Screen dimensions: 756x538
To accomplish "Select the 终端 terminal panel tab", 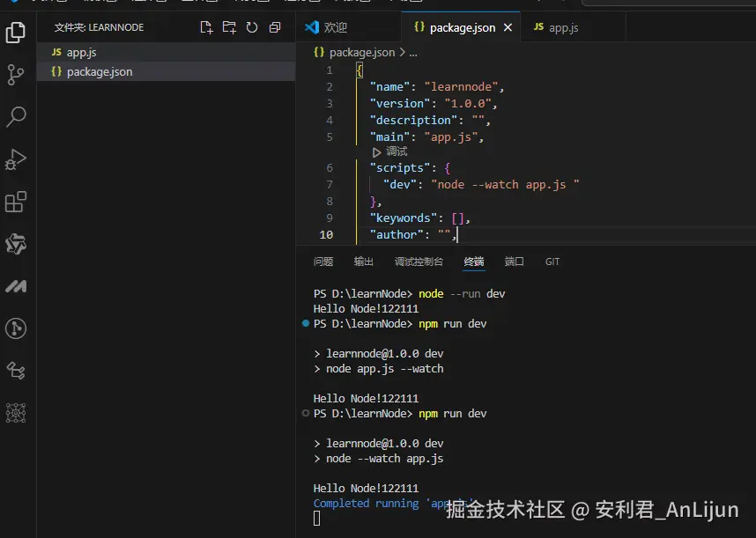I will [x=474, y=262].
